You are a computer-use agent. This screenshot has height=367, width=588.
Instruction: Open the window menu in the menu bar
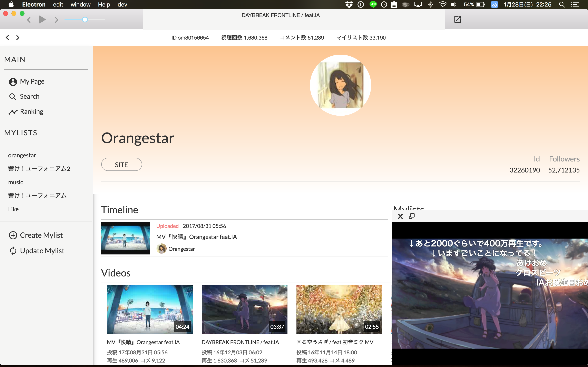click(x=80, y=4)
